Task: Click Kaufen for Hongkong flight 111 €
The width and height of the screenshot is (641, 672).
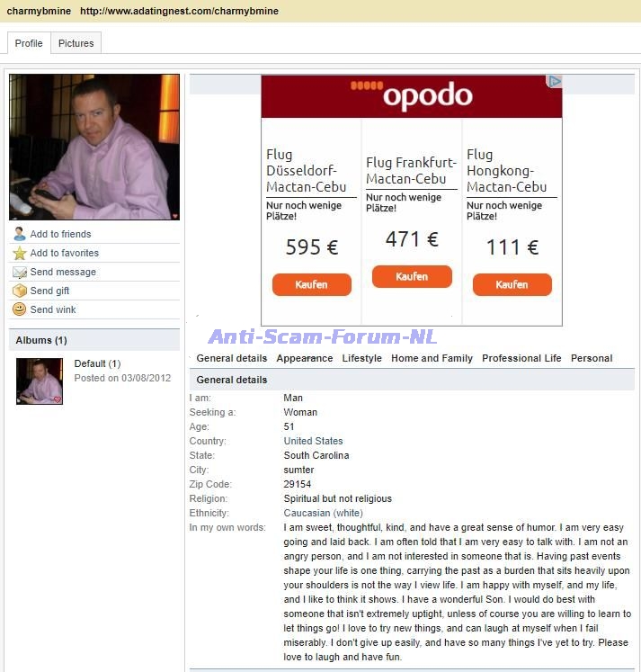Action: (512, 284)
